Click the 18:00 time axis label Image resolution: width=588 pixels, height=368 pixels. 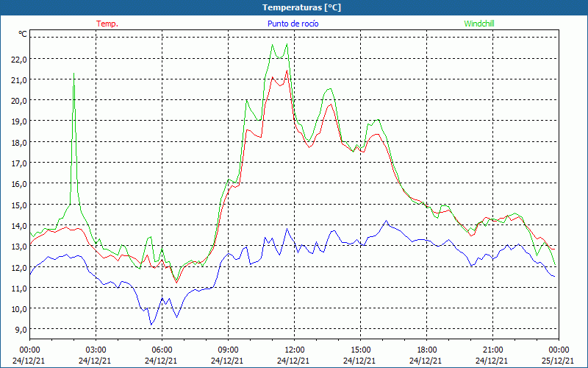426,350
